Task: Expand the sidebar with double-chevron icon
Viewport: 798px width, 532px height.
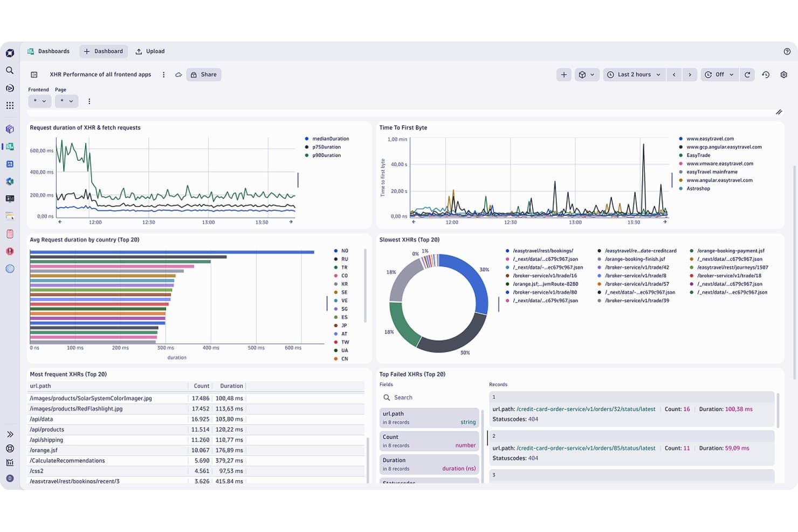Action: pos(10,434)
